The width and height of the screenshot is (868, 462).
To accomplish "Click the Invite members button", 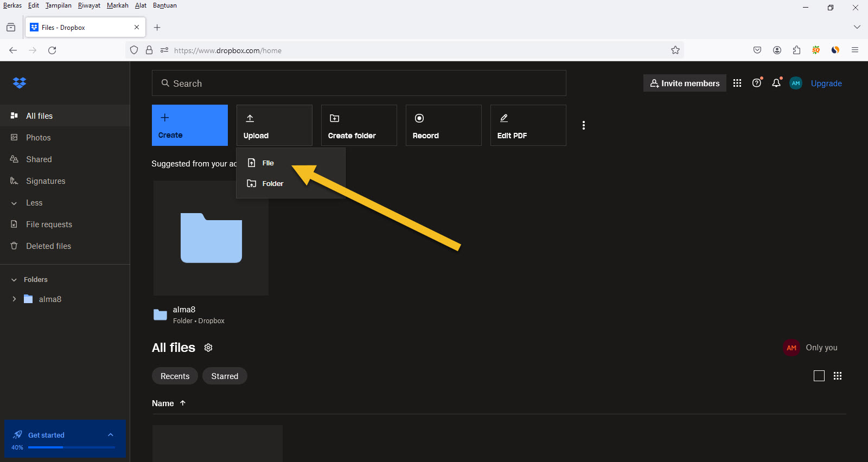I will coord(685,83).
